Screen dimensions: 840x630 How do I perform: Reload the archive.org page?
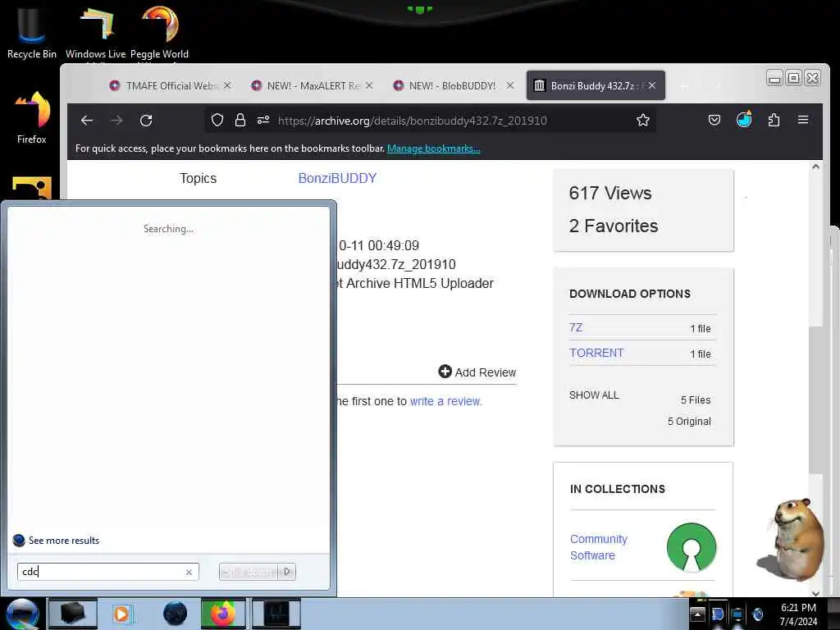(x=146, y=121)
